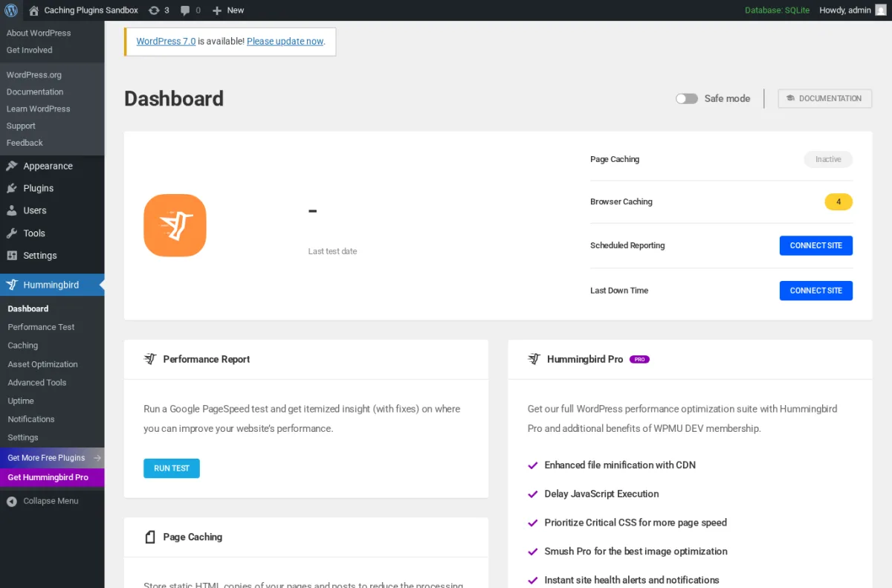Open the comments bubble icon

[x=185, y=10]
